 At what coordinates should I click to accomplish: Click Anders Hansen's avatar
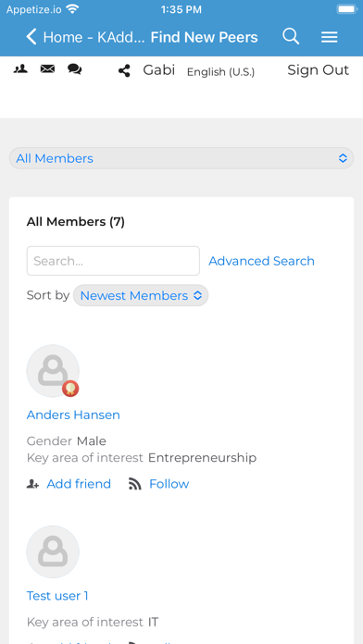click(53, 370)
